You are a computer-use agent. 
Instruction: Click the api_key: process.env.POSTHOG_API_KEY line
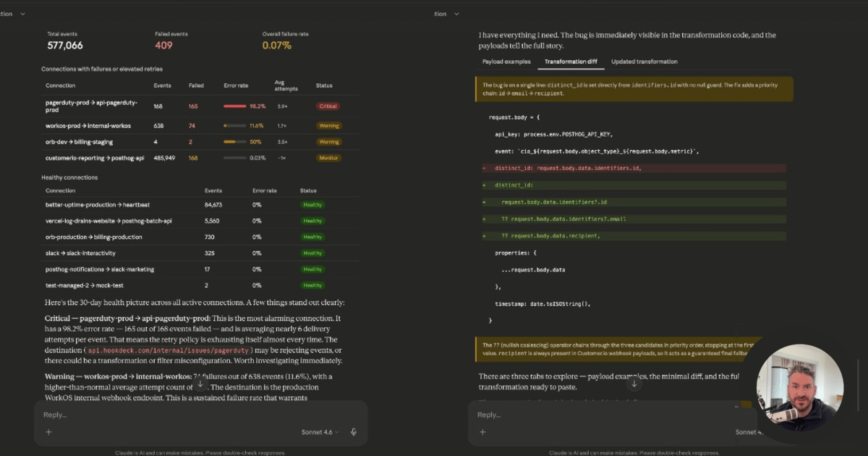[553, 134]
